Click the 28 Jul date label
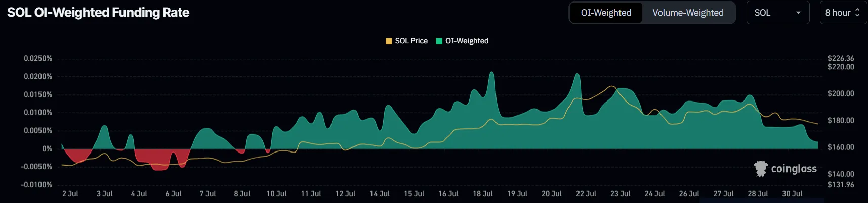Screen dimensions: 868x203 tap(758, 194)
